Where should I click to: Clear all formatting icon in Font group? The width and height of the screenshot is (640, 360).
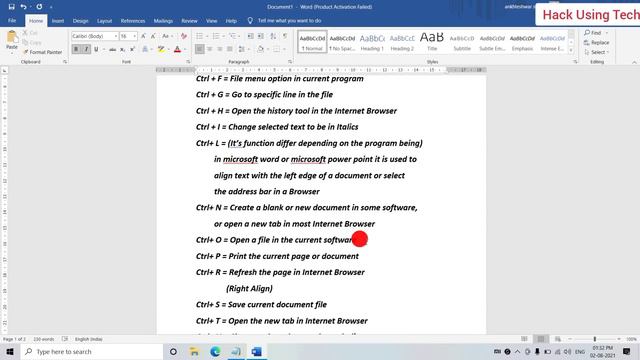184,36
